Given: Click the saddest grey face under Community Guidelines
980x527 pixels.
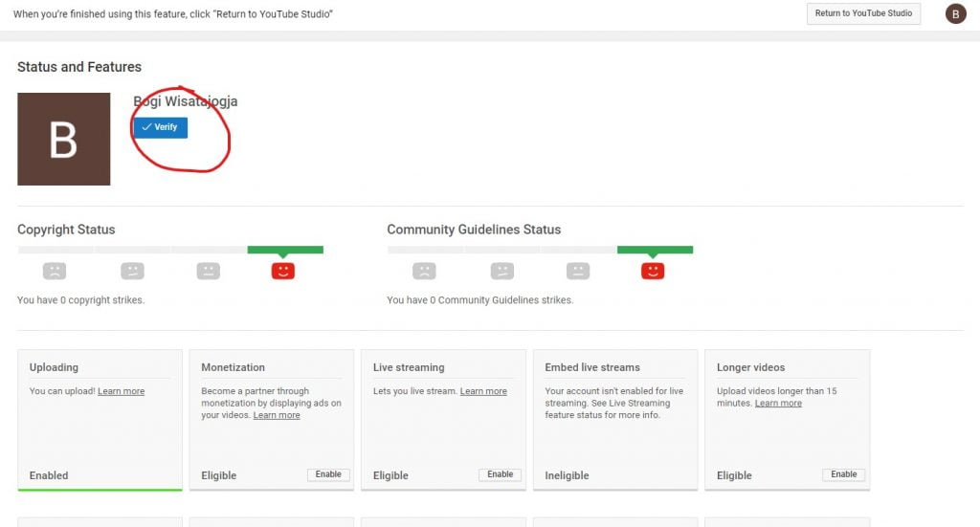Looking at the screenshot, I should point(424,271).
